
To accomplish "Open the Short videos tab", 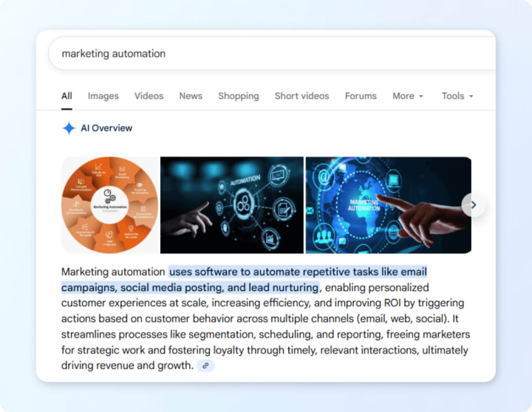I will click(x=301, y=96).
